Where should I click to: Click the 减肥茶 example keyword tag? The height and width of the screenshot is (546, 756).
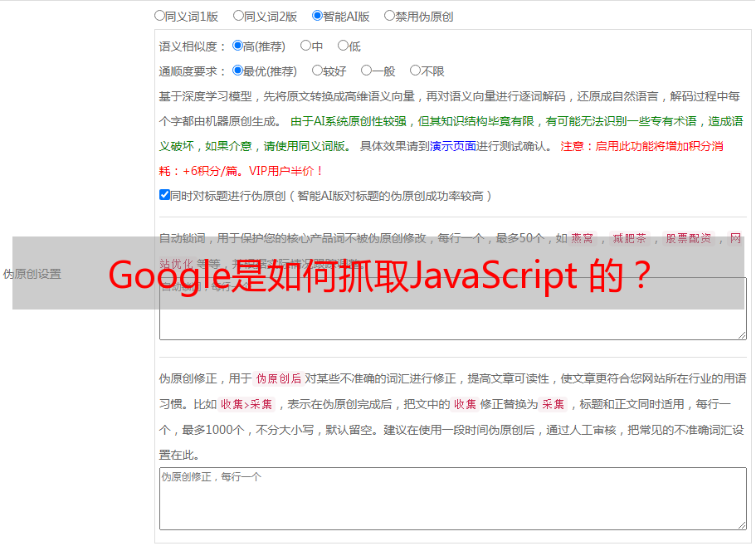tap(628, 238)
